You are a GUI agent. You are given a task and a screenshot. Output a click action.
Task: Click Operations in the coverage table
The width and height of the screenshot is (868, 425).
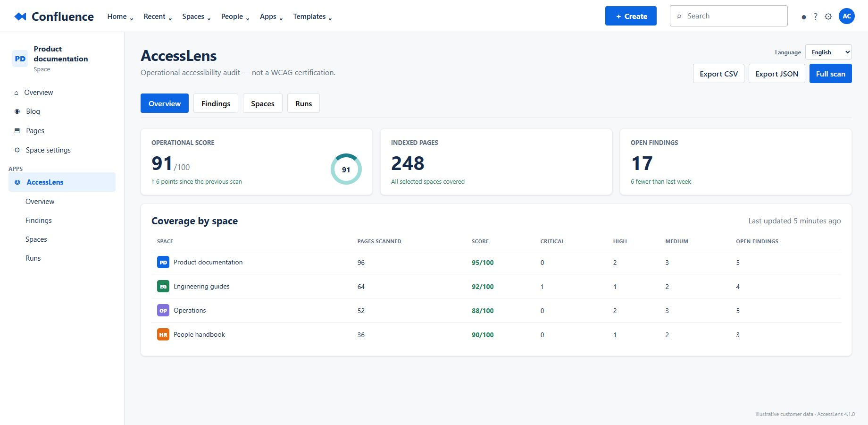190,310
